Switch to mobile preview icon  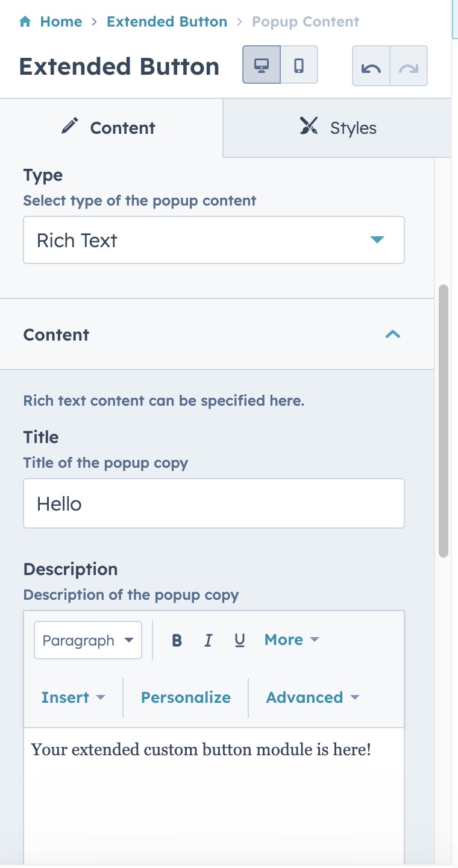(299, 64)
